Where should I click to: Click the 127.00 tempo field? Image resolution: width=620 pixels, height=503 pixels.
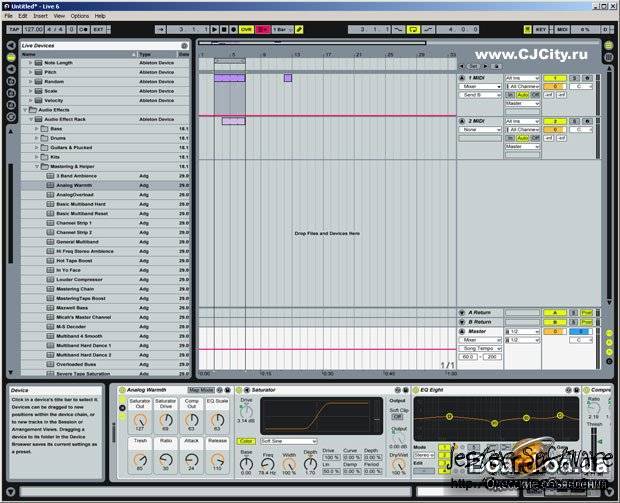pos(33,29)
